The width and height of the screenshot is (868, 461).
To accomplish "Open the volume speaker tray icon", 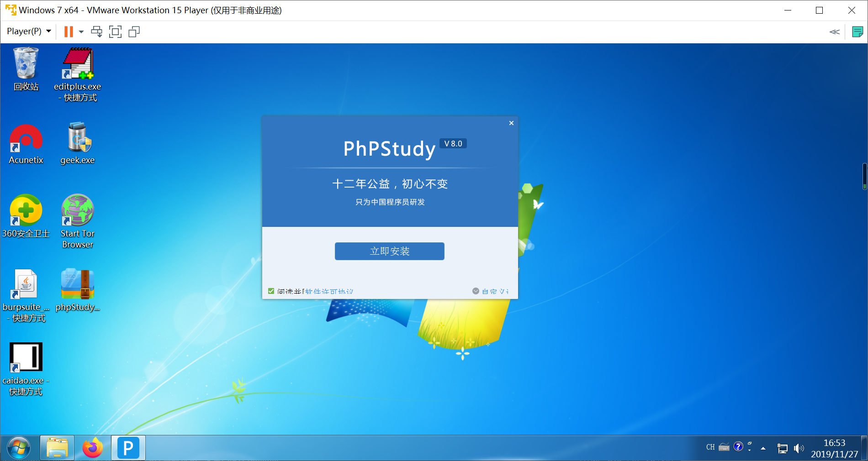I will tap(799, 449).
